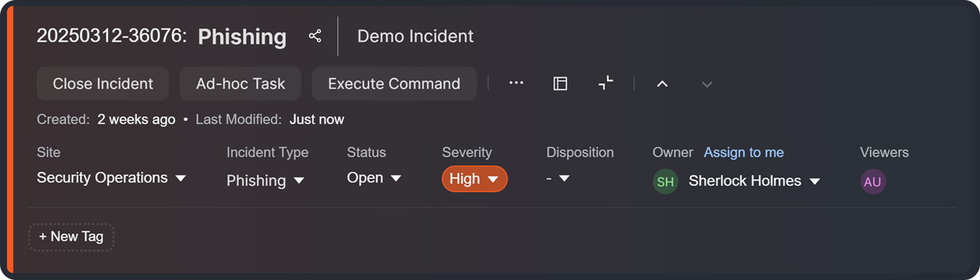Image resolution: width=980 pixels, height=280 pixels.
Task: Click the share incident icon
Action: click(315, 36)
